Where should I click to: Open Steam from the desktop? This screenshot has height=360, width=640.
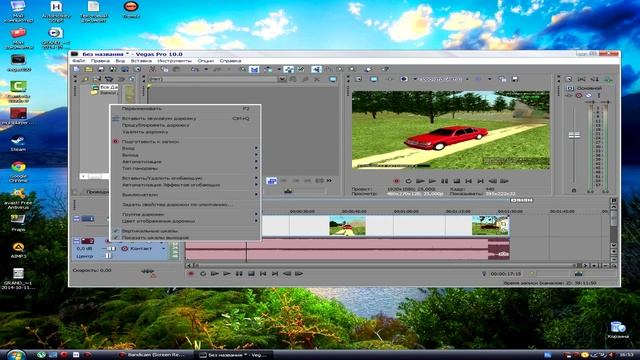18,144
